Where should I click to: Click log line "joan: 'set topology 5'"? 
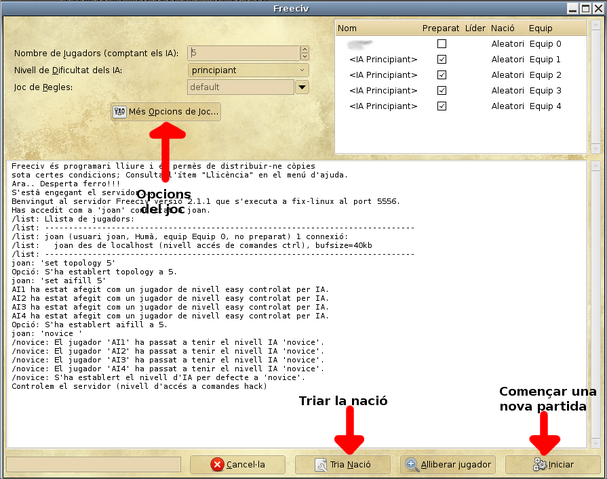click(63, 263)
